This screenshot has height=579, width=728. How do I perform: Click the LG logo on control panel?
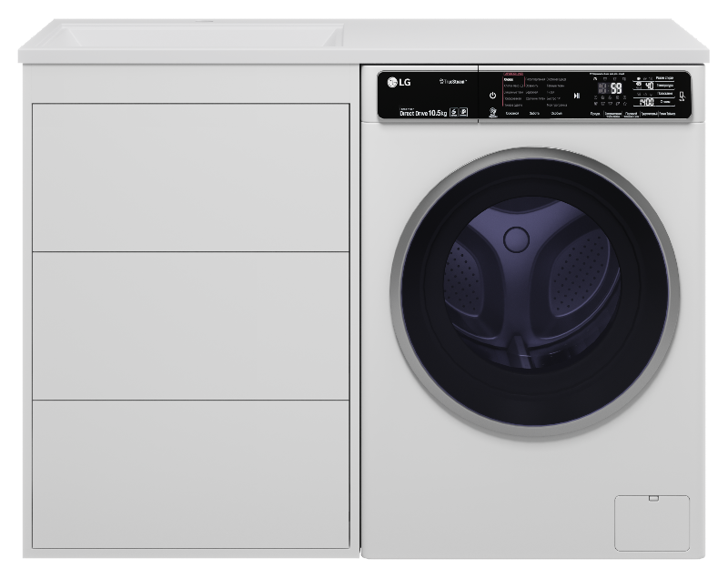(399, 83)
